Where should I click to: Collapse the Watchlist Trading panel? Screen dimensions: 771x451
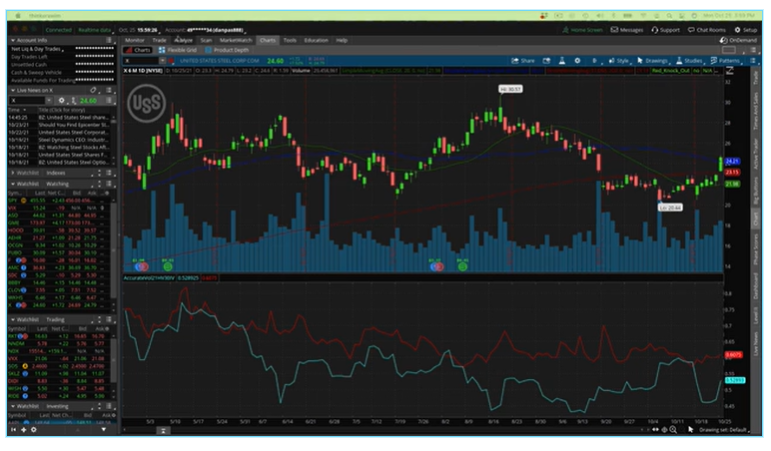(x=13, y=320)
